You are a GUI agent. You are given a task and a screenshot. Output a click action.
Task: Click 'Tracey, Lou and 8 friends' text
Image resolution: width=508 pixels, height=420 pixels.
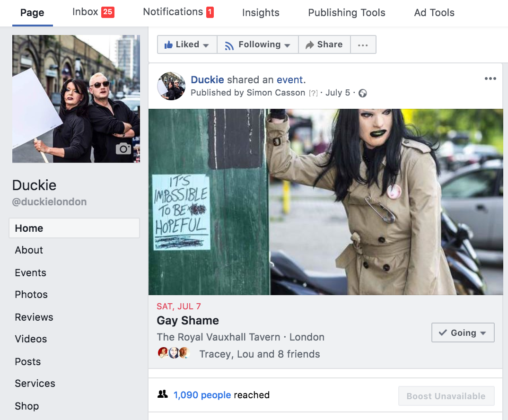point(260,354)
